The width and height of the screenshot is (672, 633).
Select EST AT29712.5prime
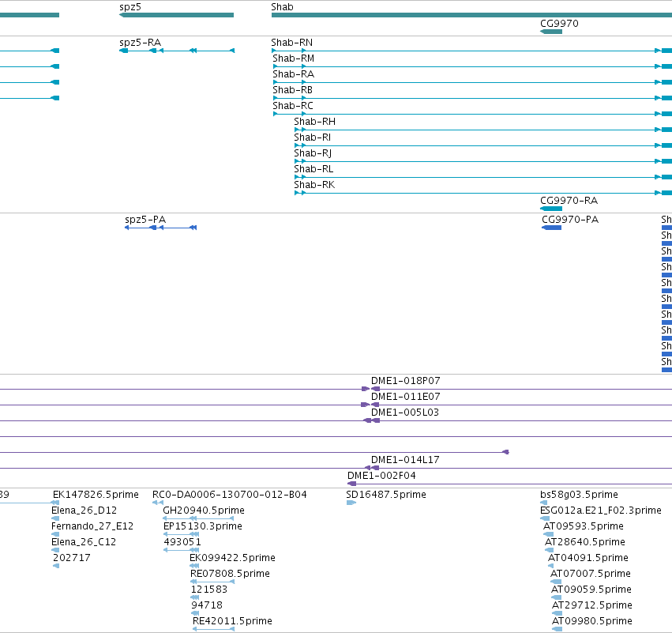(592, 605)
